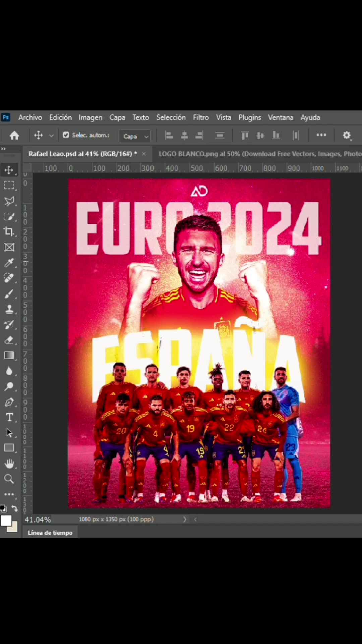Select the Rectangular Marquee tool

pyautogui.click(x=9, y=185)
